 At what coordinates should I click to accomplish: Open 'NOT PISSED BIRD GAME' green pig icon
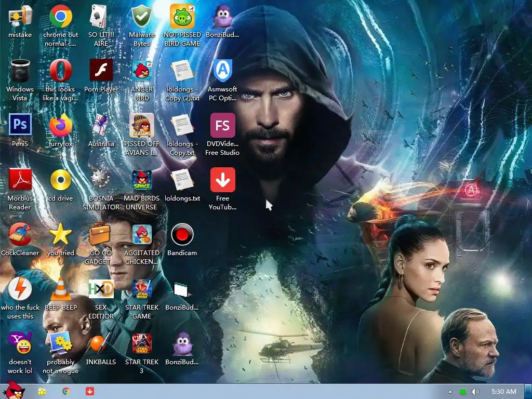pos(182,16)
